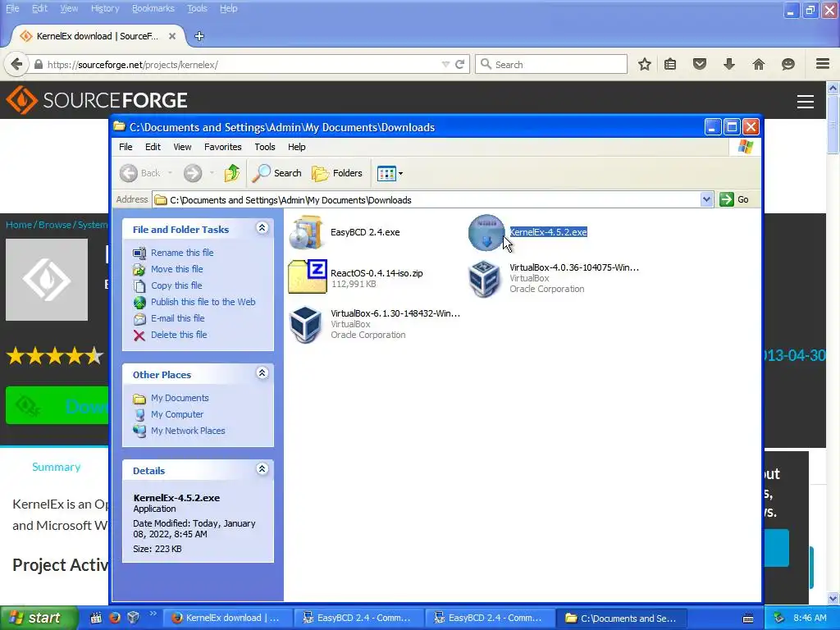Open Explorer's Search toolbar button

pos(277,173)
